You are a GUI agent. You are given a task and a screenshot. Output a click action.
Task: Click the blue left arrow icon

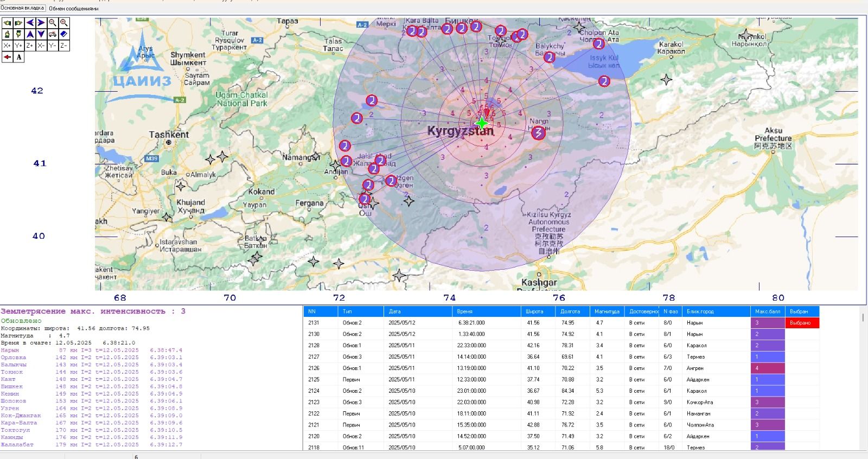click(x=30, y=23)
